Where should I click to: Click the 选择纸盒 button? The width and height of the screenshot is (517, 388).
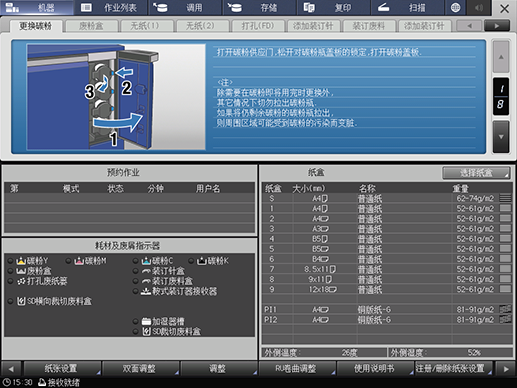(476, 173)
